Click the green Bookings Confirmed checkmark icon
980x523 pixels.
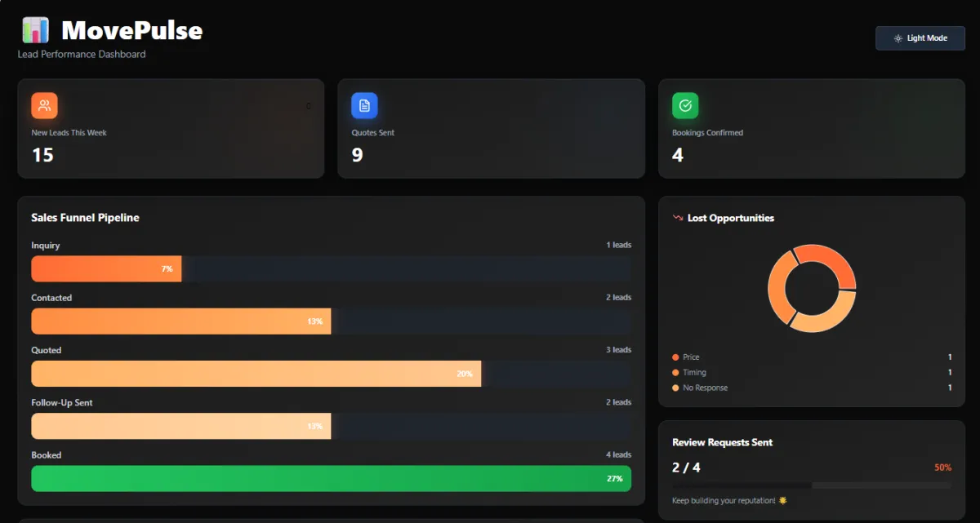pos(685,105)
